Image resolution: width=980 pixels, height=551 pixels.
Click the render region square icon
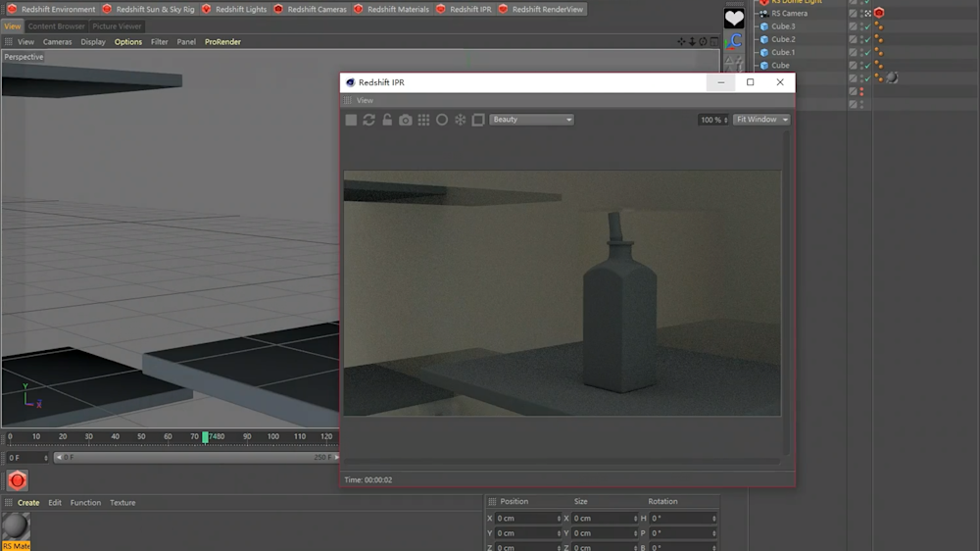[478, 120]
